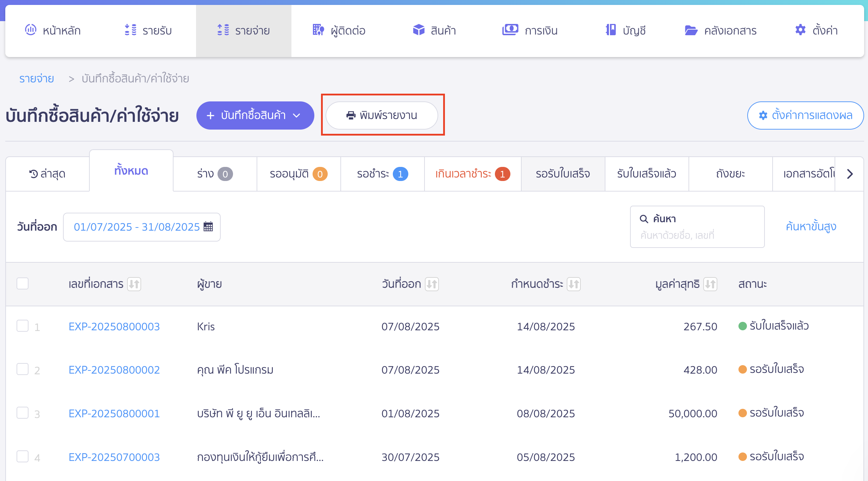868x481 pixels.
Task: Expand บันทึกซื้อสินค้า dropdown chevron
Action: point(297,115)
